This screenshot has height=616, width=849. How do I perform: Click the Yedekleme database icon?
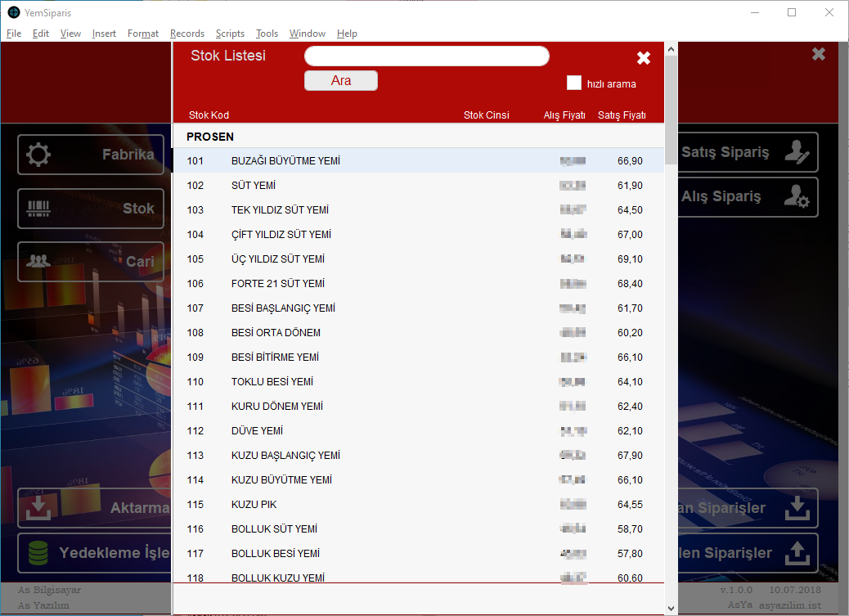coord(38,553)
